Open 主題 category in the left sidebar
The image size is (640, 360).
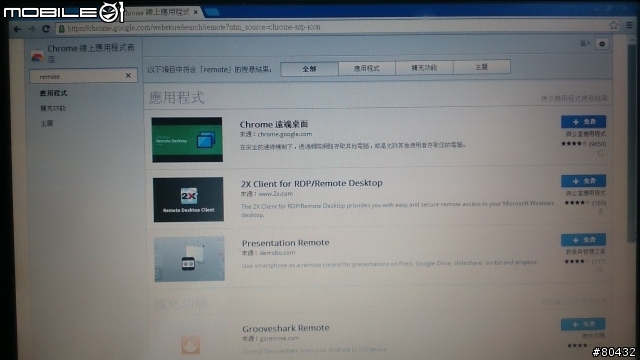(x=47, y=123)
